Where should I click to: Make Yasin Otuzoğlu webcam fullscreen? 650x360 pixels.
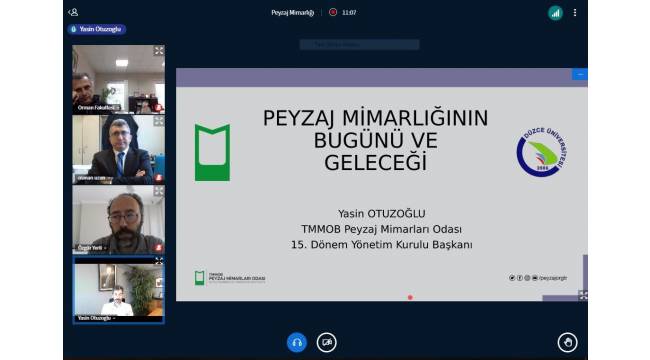pos(159,261)
